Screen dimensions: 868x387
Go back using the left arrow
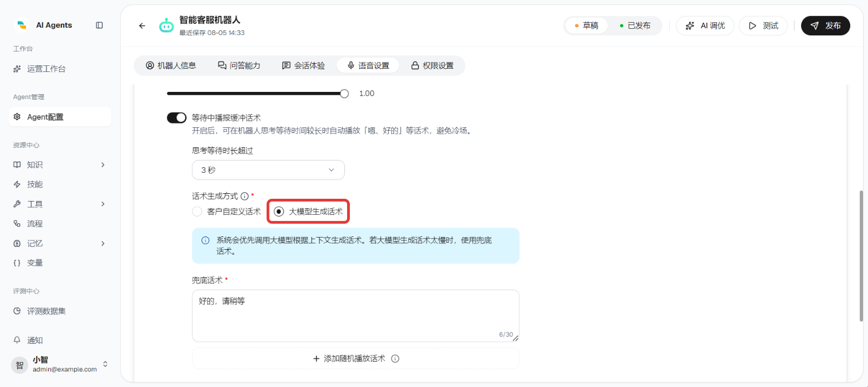click(x=142, y=25)
